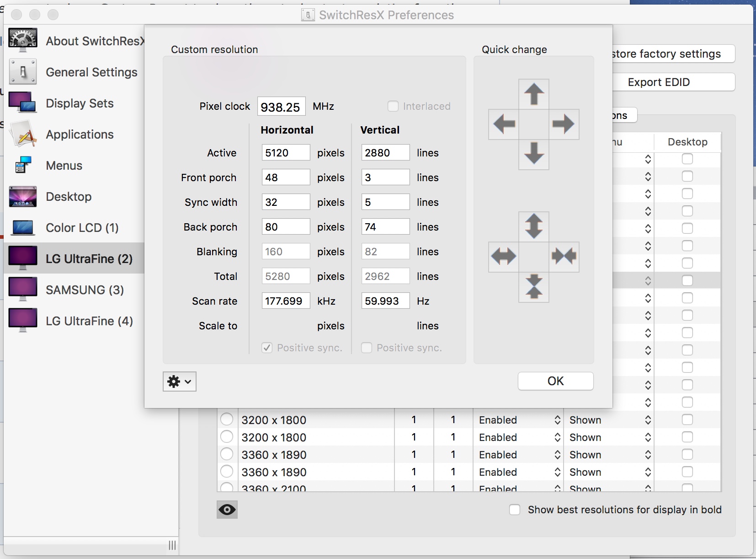
Task: Open the Applications sidebar icon
Action: [x=23, y=134]
